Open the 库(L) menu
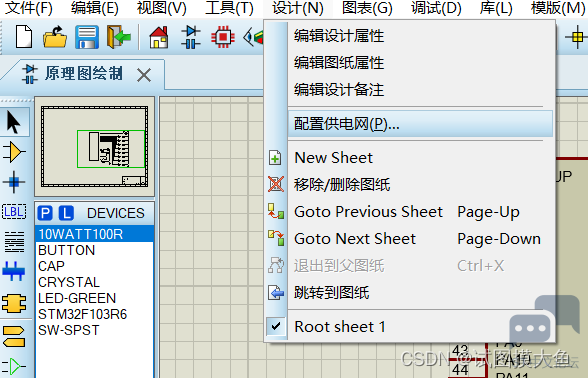This screenshot has width=588, height=378. (x=496, y=8)
